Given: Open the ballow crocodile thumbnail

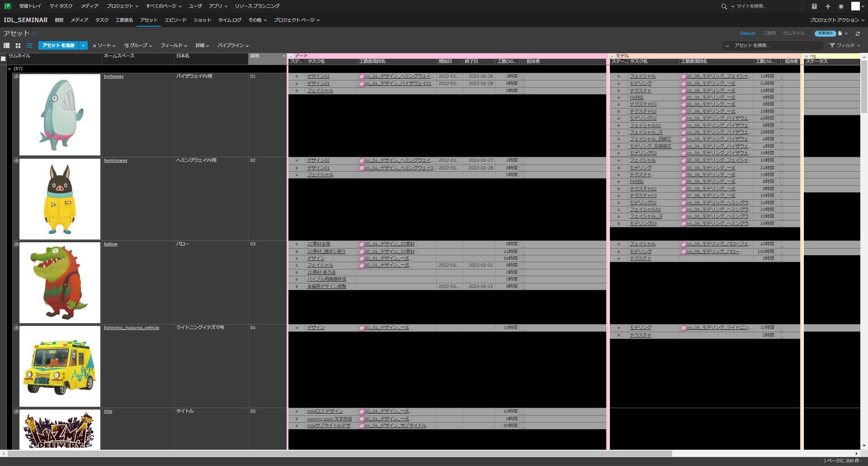Looking at the screenshot, I should point(60,282).
